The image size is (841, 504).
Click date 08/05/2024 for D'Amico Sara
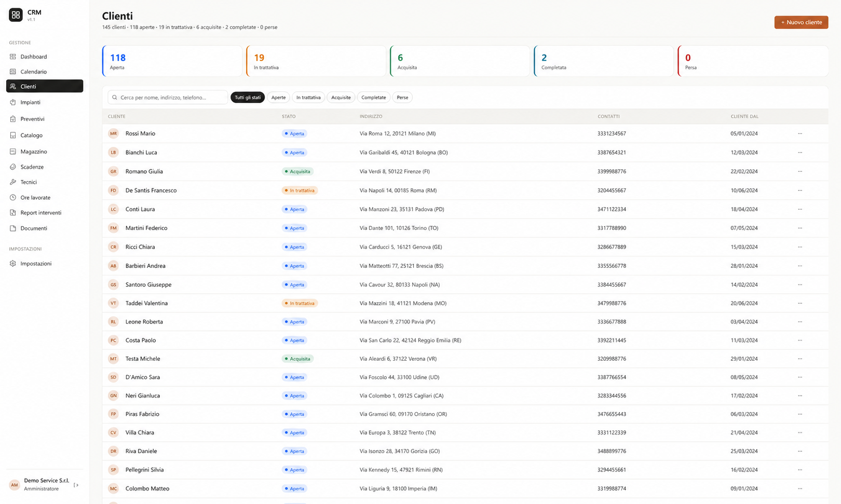(744, 377)
